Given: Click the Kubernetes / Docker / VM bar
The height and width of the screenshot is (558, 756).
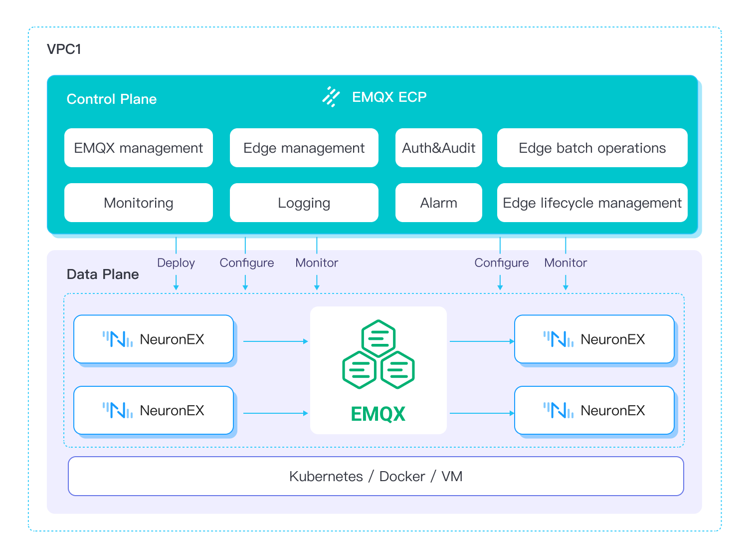Looking at the screenshot, I should [376, 476].
